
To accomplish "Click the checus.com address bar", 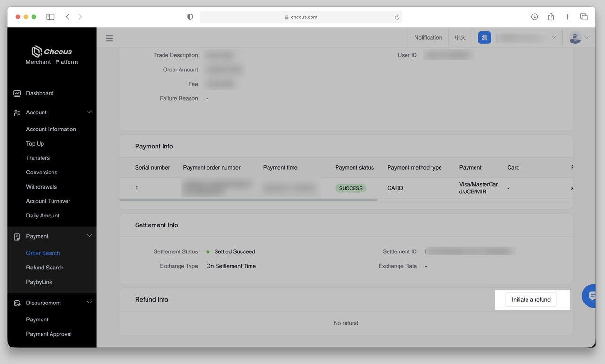I will pyautogui.click(x=301, y=17).
